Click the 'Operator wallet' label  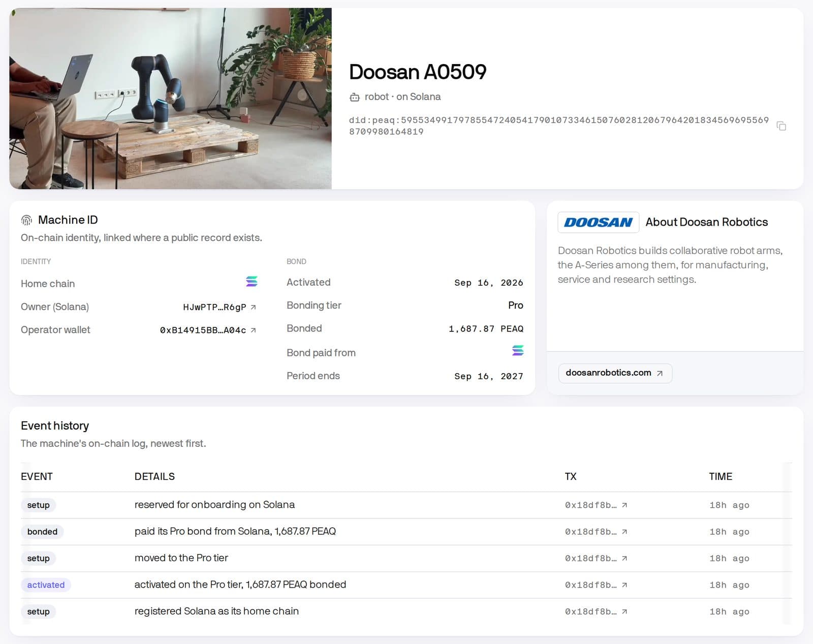click(x=55, y=330)
